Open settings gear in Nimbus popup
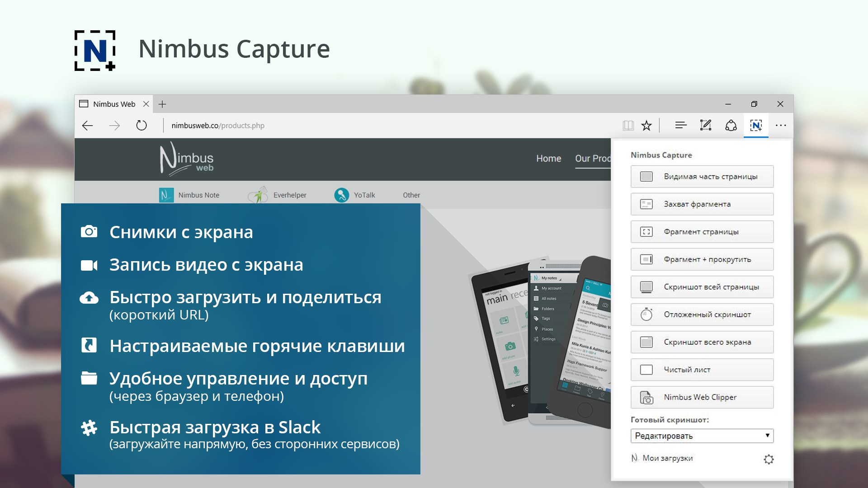868x488 pixels. click(769, 460)
